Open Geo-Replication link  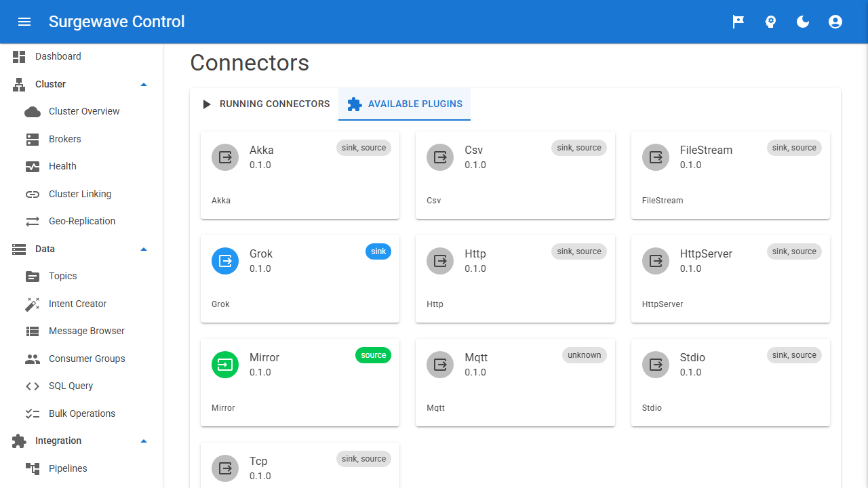point(81,222)
